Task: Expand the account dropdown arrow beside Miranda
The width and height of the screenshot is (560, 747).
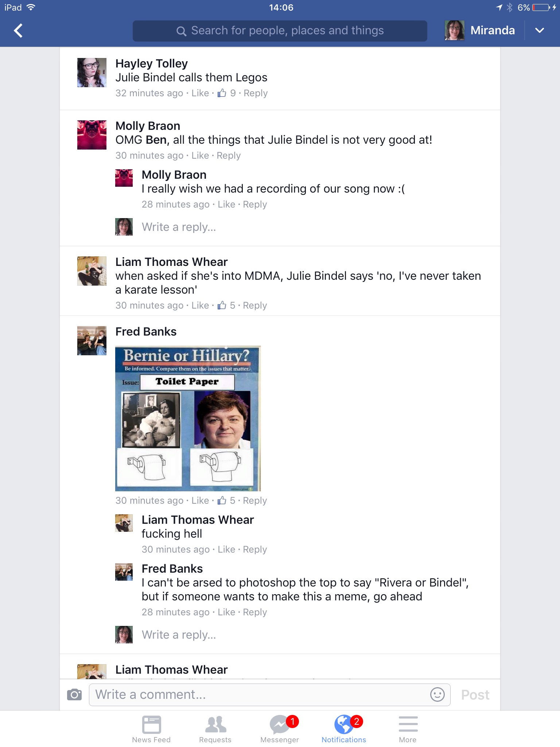Action: [540, 30]
